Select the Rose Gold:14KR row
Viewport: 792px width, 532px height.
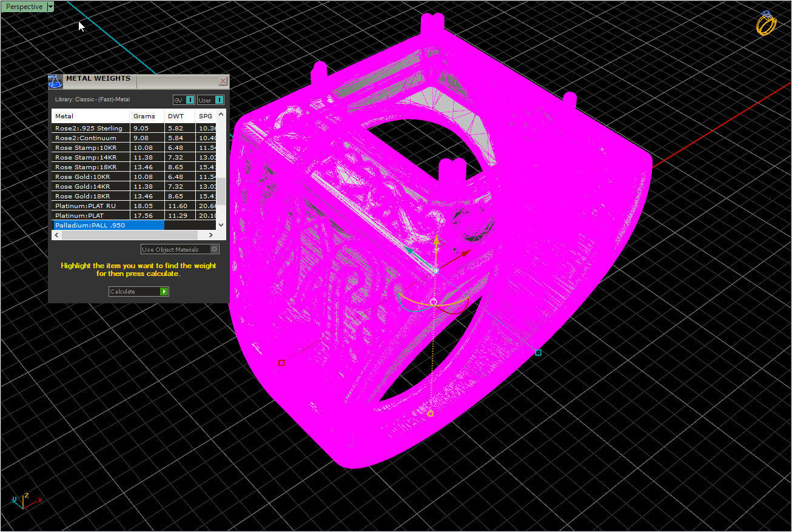tap(134, 186)
